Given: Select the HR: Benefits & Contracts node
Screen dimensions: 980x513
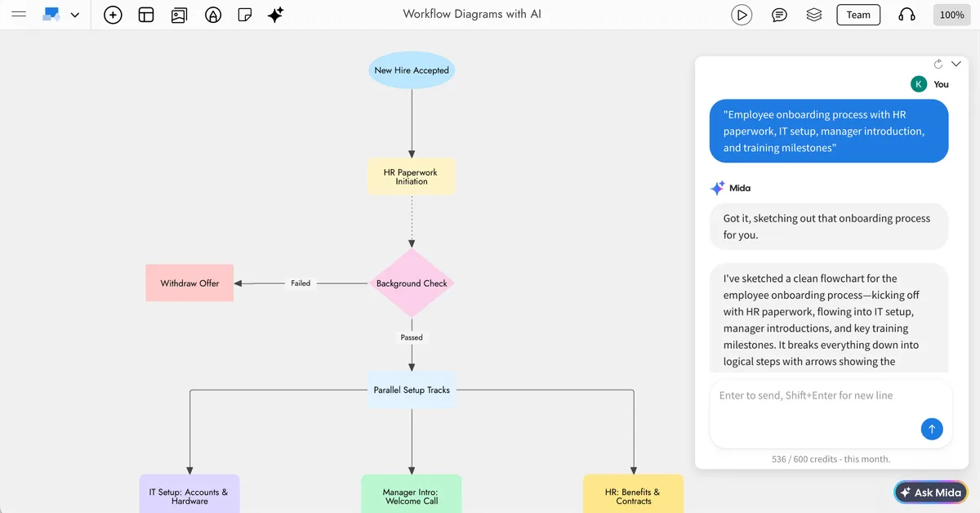Looking at the screenshot, I should pos(634,494).
